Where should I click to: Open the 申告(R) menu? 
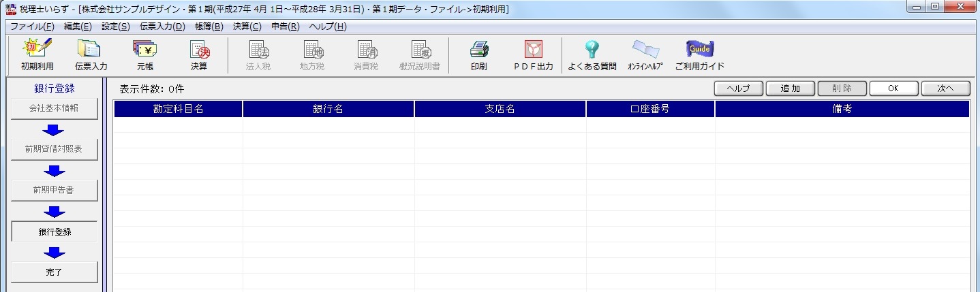tap(285, 27)
